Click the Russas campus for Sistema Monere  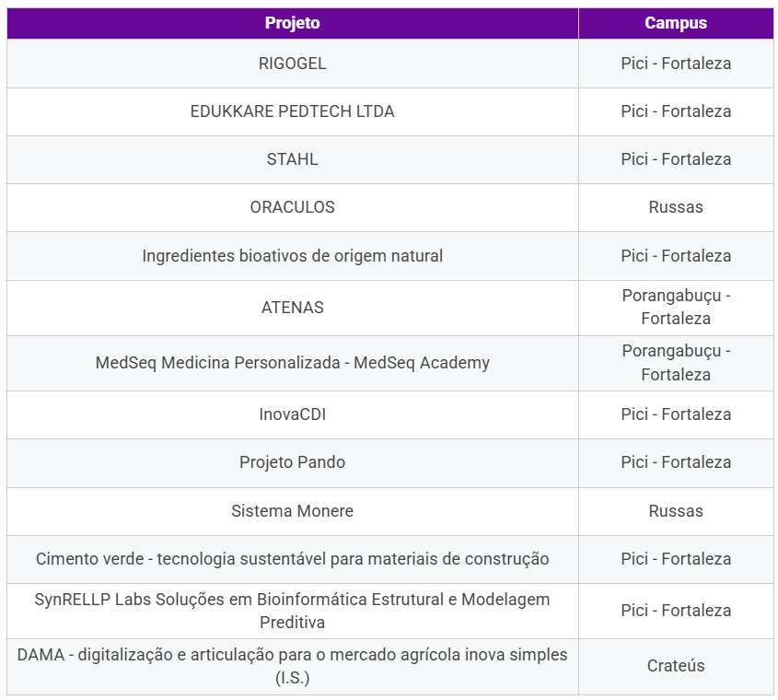click(x=676, y=510)
